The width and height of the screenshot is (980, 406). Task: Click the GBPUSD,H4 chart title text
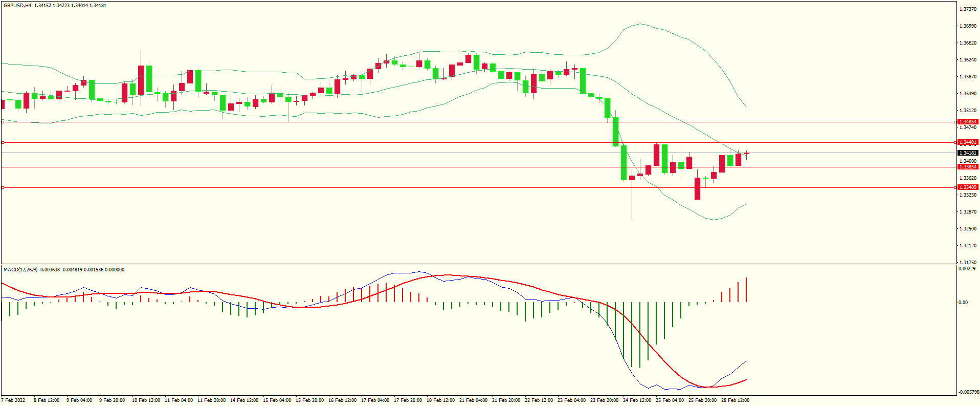click(x=17, y=6)
